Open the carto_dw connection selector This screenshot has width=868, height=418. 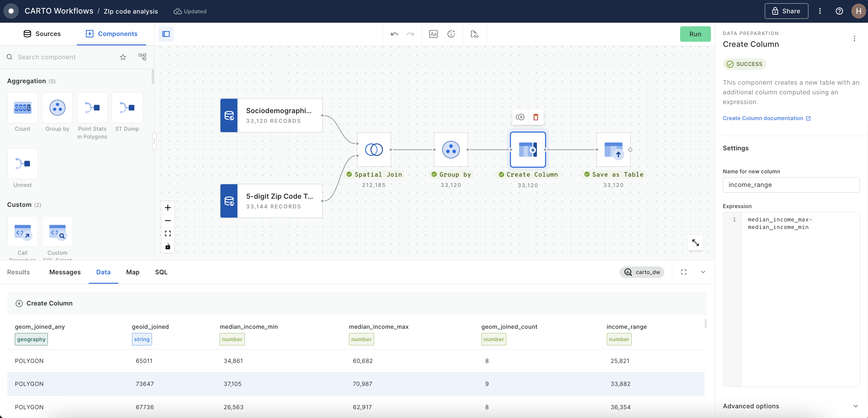642,272
